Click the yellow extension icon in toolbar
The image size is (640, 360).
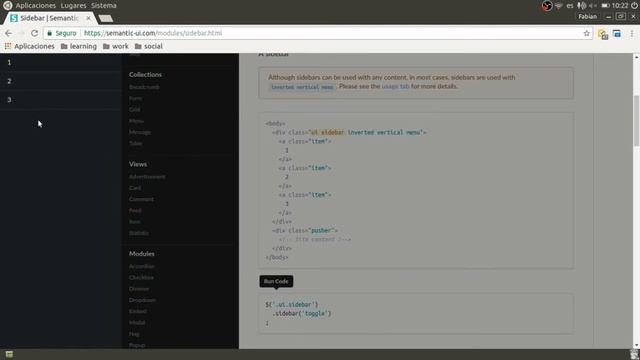[603, 34]
